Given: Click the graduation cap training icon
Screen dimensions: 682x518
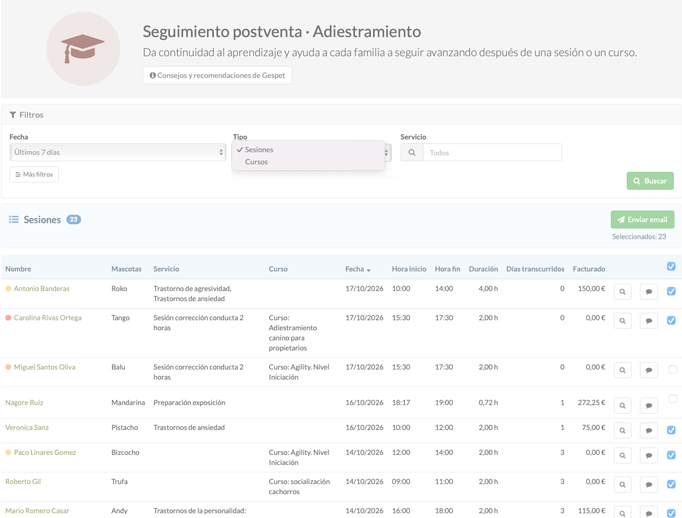Looking at the screenshot, I should [83, 49].
